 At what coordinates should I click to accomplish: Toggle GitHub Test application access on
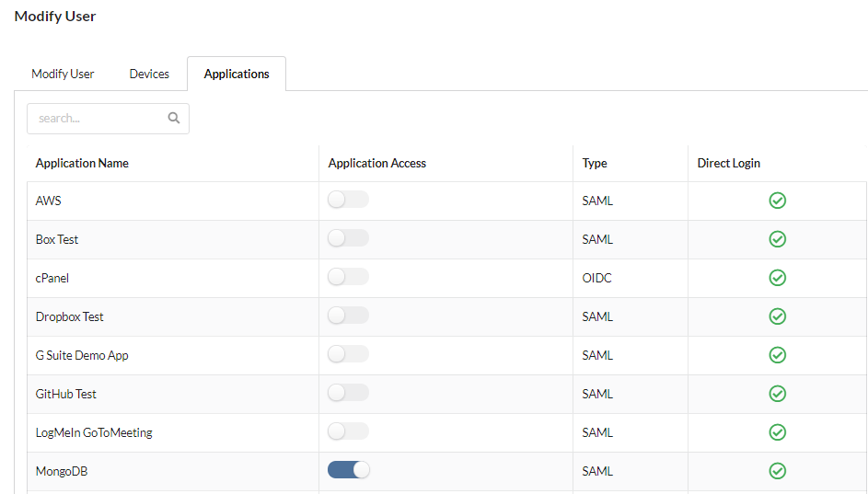coord(348,393)
